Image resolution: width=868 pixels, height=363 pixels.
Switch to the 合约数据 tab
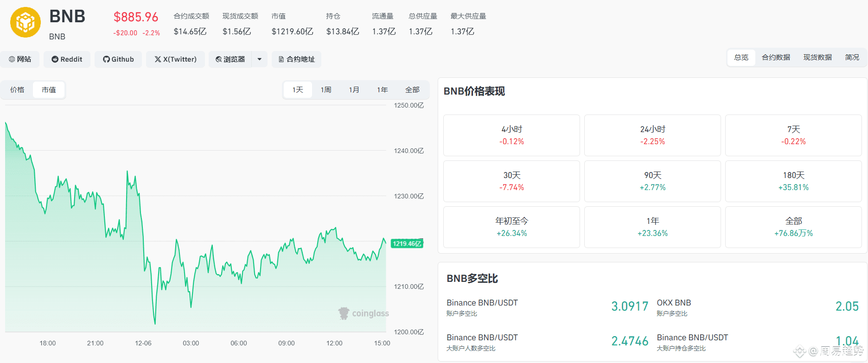776,57
